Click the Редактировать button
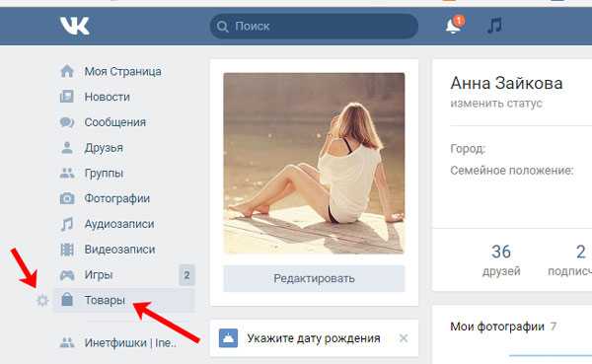 tap(314, 278)
